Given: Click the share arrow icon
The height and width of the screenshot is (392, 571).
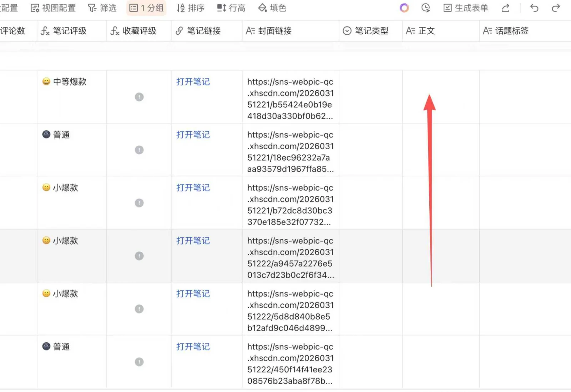Looking at the screenshot, I should tap(505, 8).
